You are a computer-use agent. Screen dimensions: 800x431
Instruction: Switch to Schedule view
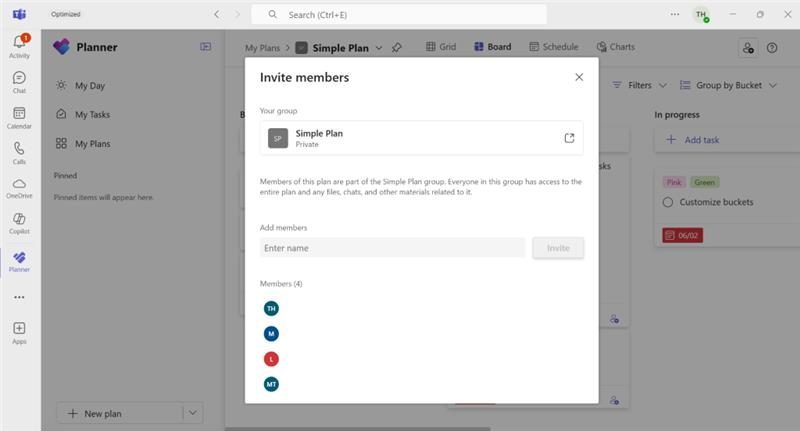(x=554, y=47)
